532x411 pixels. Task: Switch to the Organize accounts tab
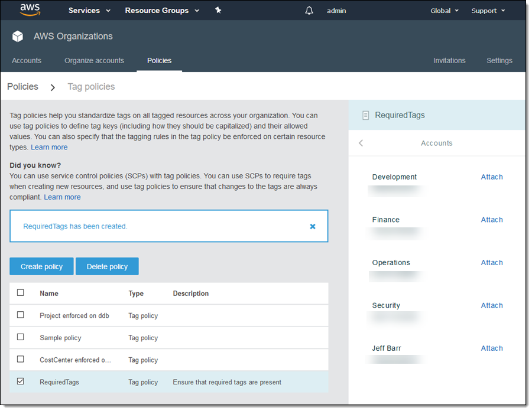coord(94,60)
